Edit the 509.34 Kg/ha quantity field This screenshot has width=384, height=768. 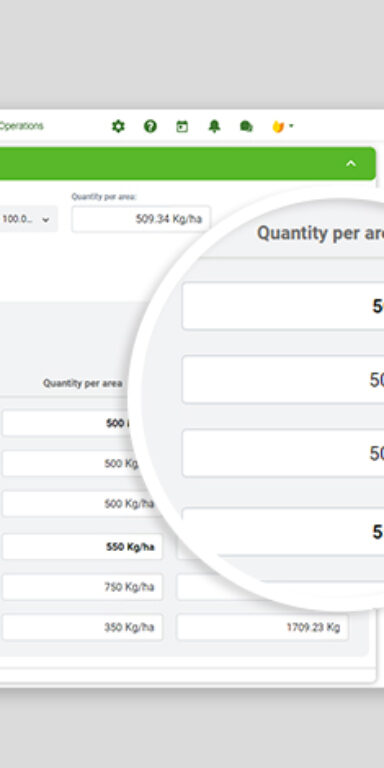pos(141,219)
